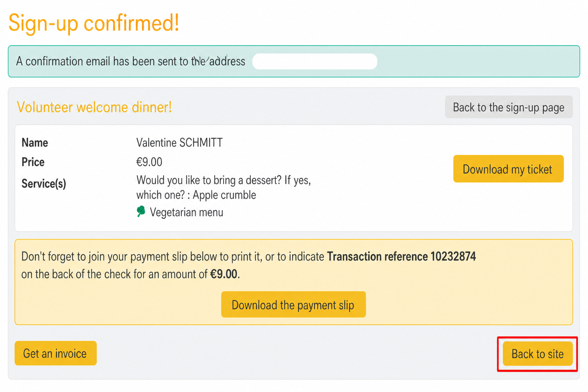Click the Name label
588x392 pixels.
[x=35, y=143]
